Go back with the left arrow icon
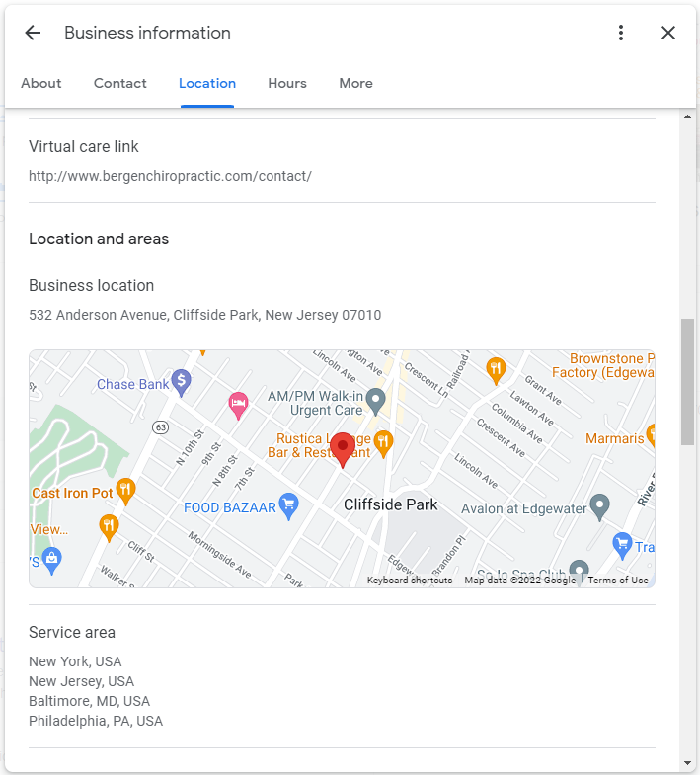Image resolution: width=700 pixels, height=775 pixels. tap(34, 33)
